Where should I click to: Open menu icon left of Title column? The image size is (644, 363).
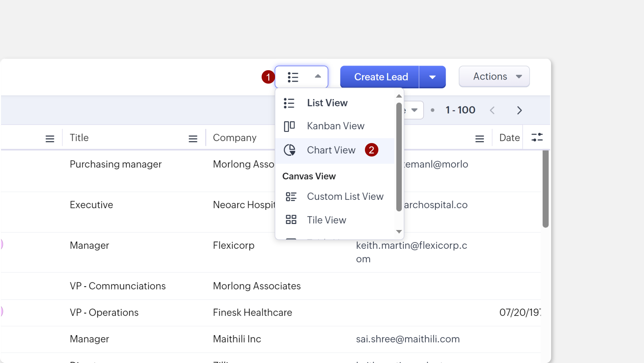coord(50,139)
